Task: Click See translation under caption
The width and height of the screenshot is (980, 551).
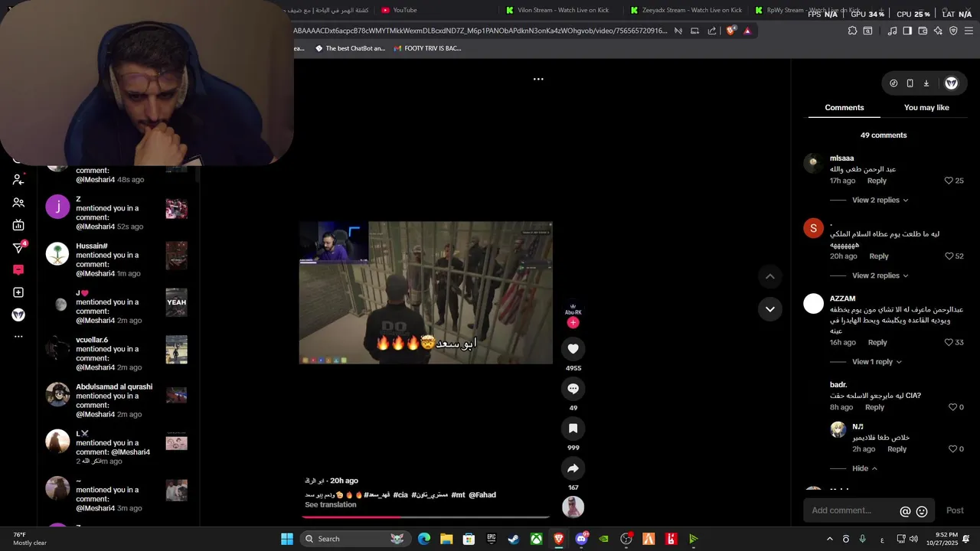Action: [x=330, y=505]
